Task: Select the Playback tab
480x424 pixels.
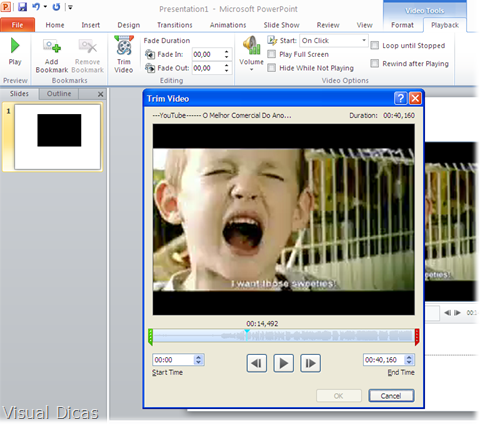Action: click(445, 25)
